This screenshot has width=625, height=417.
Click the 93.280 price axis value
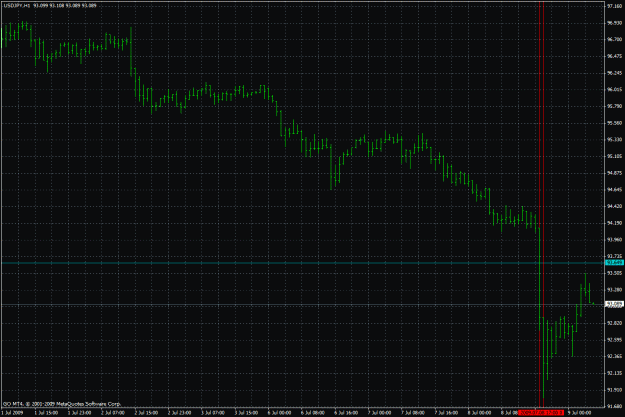click(614, 289)
